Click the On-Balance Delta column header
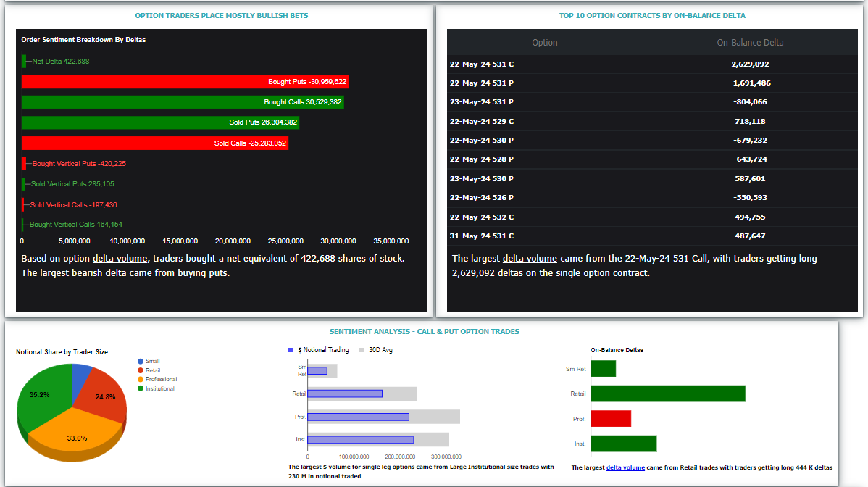The height and width of the screenshot is (487, 868). coord(750,43)
